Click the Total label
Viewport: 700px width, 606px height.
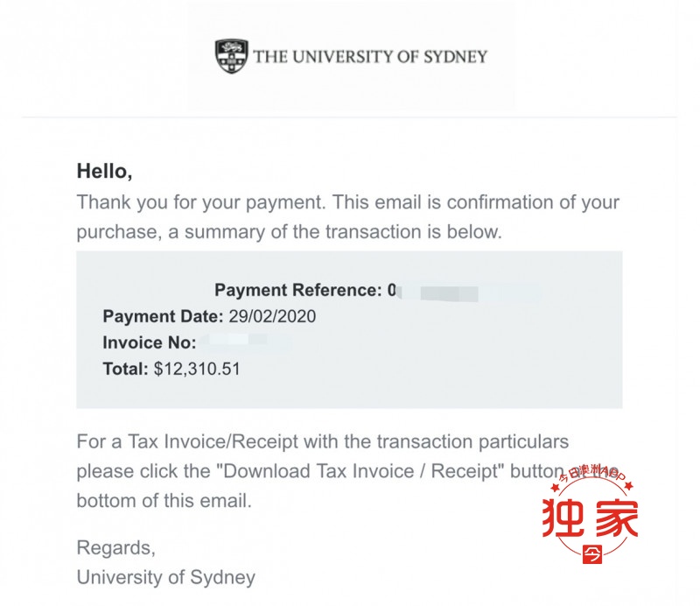pos(125,370)
